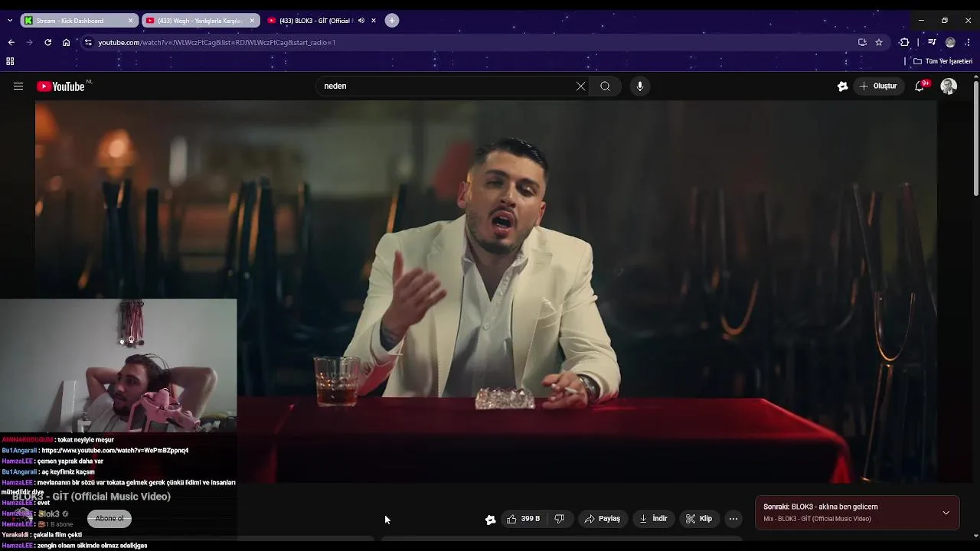Open Hype icon beside the like button
980x551 pixels.
(490, 519)
